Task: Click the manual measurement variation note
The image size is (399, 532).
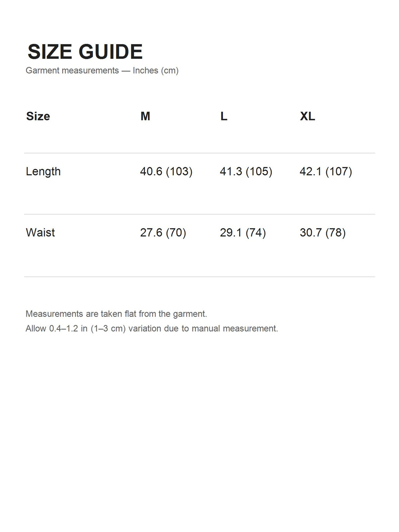Action: pyautogui.click(x=152, y=329)
